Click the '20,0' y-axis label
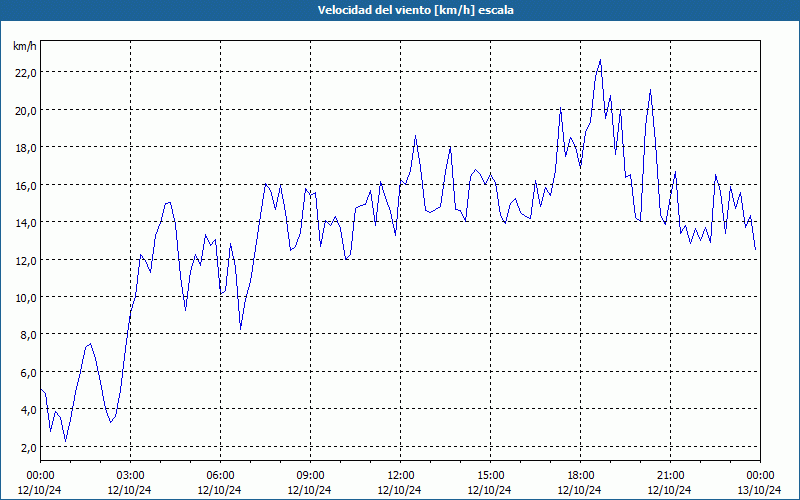Image resolution: width=800 pixels, height=500 pixels. click(x=26, y=110)
